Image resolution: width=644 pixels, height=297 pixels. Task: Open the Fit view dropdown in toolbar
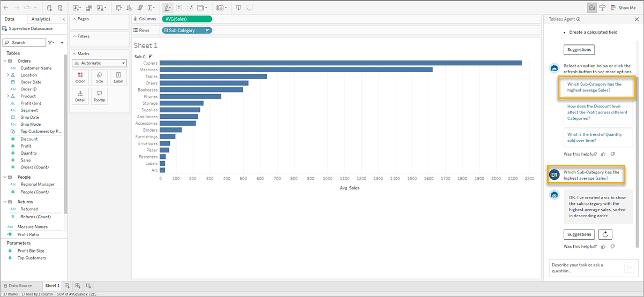203,8
